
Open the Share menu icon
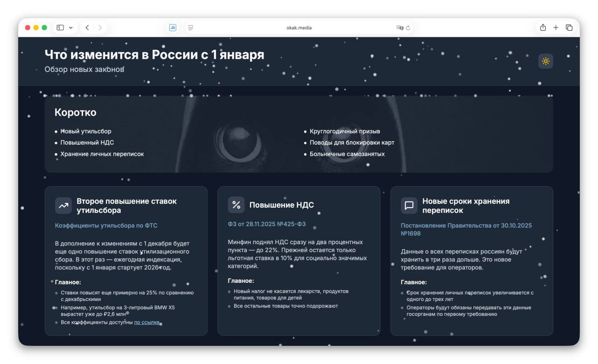(543, 28)
